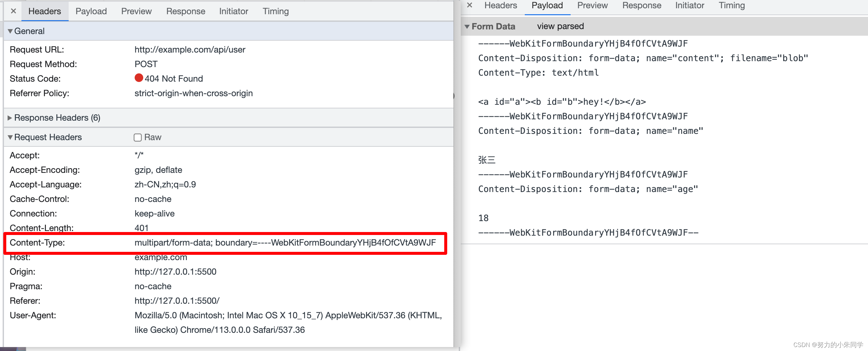Select the Request URL value http://example.com/api/user
The width and height of the screenshot is (868, 351).
click(190, 50)
